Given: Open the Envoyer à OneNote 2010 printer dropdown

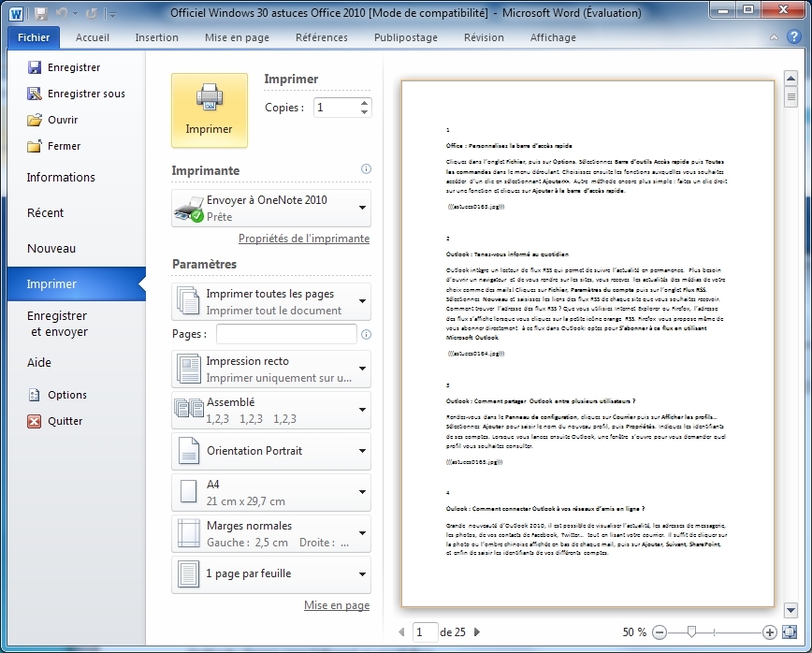Looking at the screenshot, I should coord(271,209).
